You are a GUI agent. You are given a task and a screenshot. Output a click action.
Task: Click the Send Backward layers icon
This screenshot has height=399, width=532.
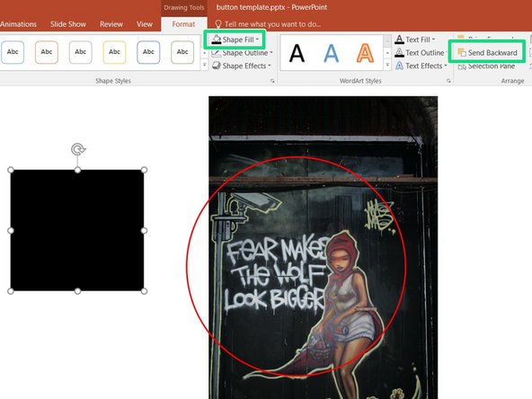coord(462,53)
